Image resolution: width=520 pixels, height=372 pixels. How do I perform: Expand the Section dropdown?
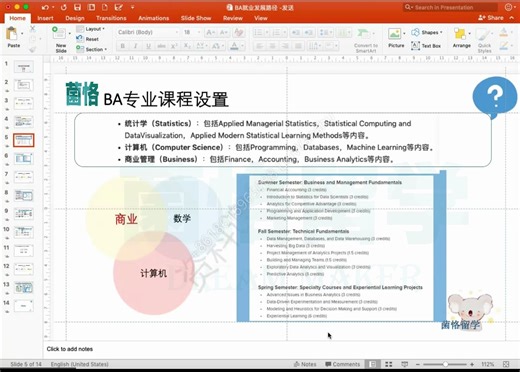coord(92,49)
